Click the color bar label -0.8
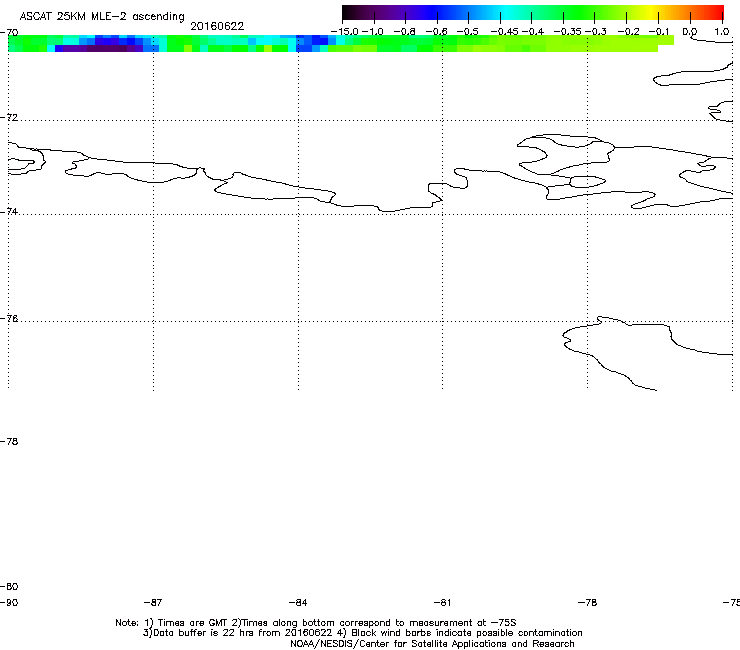The width and height of the screenshot is (740, 650). point(404,32)
